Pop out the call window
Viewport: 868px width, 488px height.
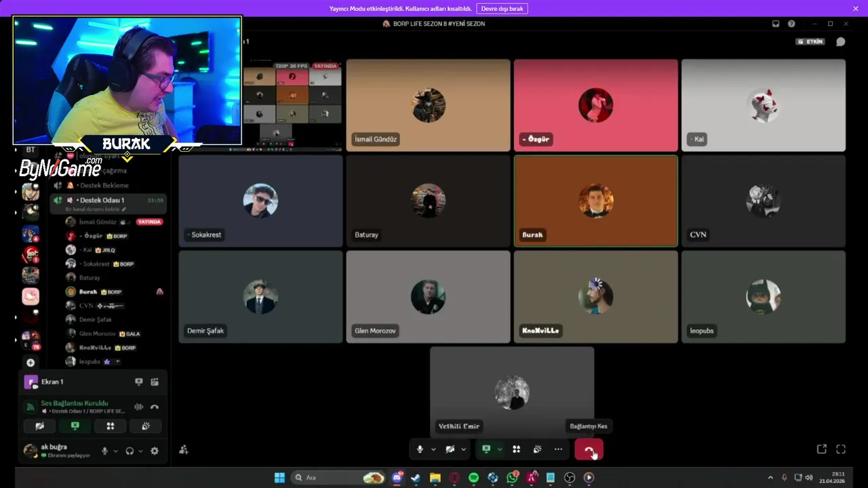pyautogui.click(x=821, y=449)
